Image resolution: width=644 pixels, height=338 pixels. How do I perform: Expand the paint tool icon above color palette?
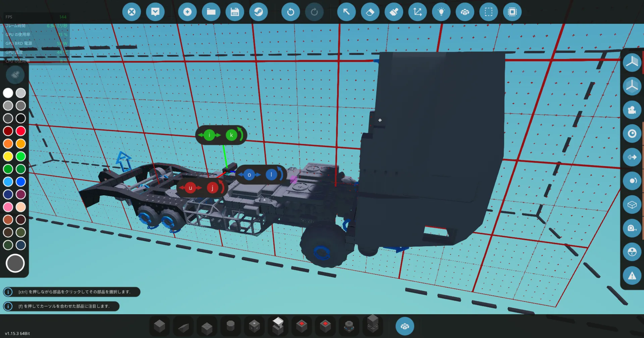[15, 75]
